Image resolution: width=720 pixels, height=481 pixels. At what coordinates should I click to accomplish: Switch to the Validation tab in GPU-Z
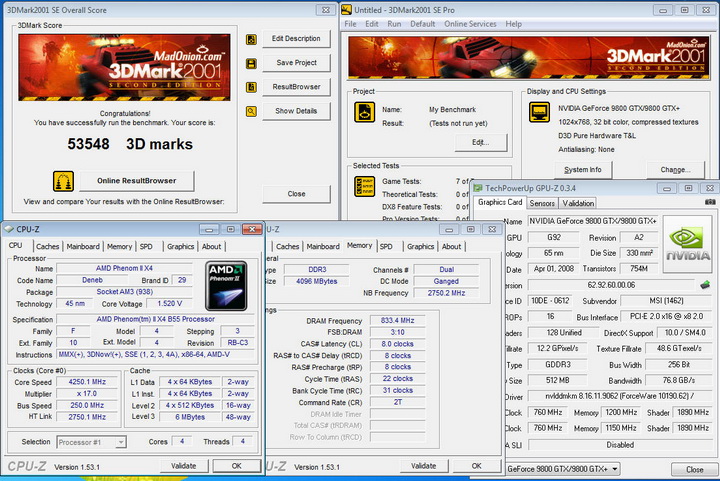point(579,203)
